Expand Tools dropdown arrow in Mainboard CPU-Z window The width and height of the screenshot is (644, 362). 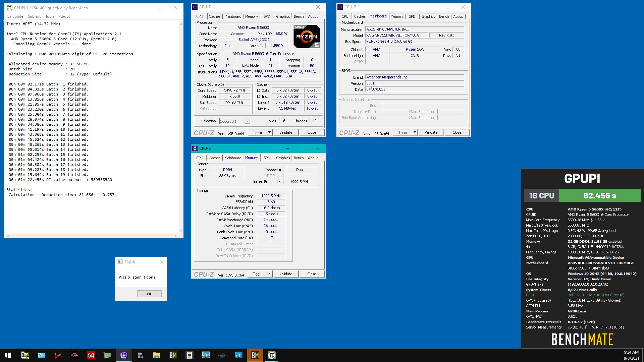[x=415, y=132]
